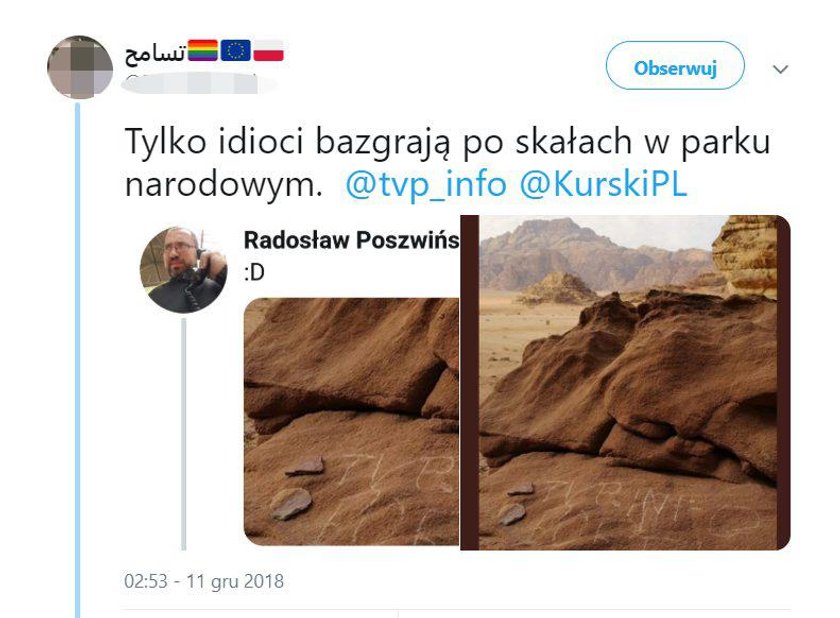The height and width of the screenshot is (618, 840).
Task: Click the EU flag emoji in name
Action: click(x=236, y=51)
